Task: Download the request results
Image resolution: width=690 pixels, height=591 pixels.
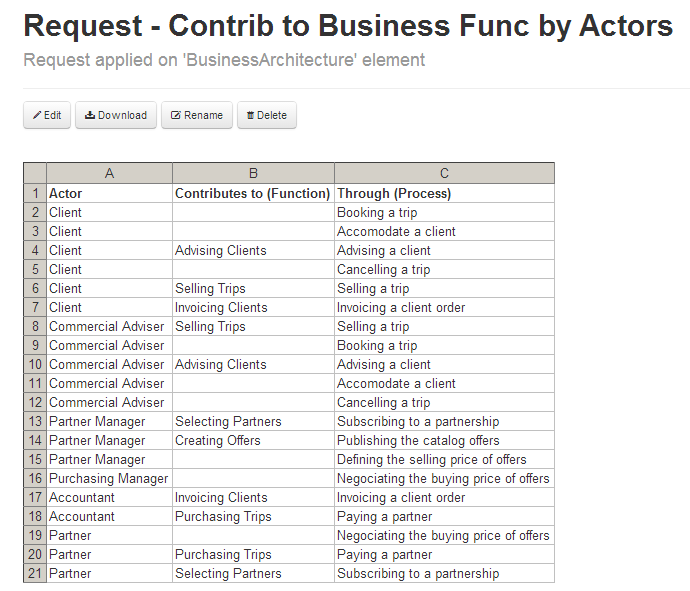Action: [x=115, y=115]
